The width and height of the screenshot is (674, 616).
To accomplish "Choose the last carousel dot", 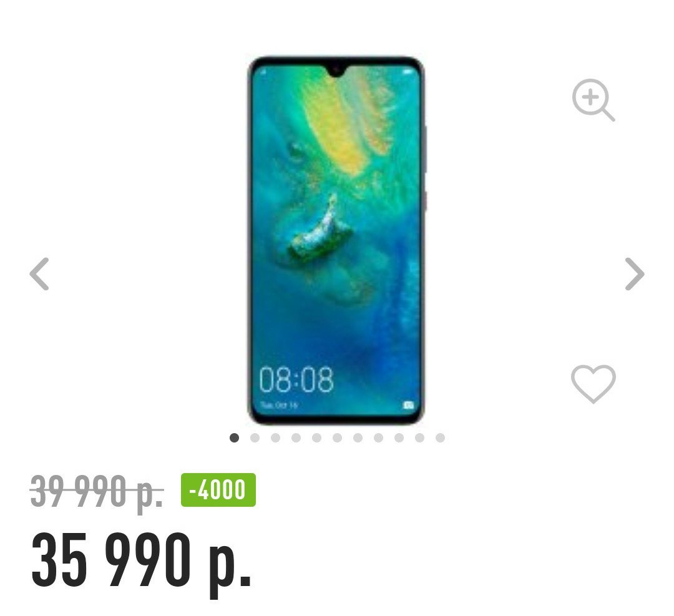I will tap(440, 438).
